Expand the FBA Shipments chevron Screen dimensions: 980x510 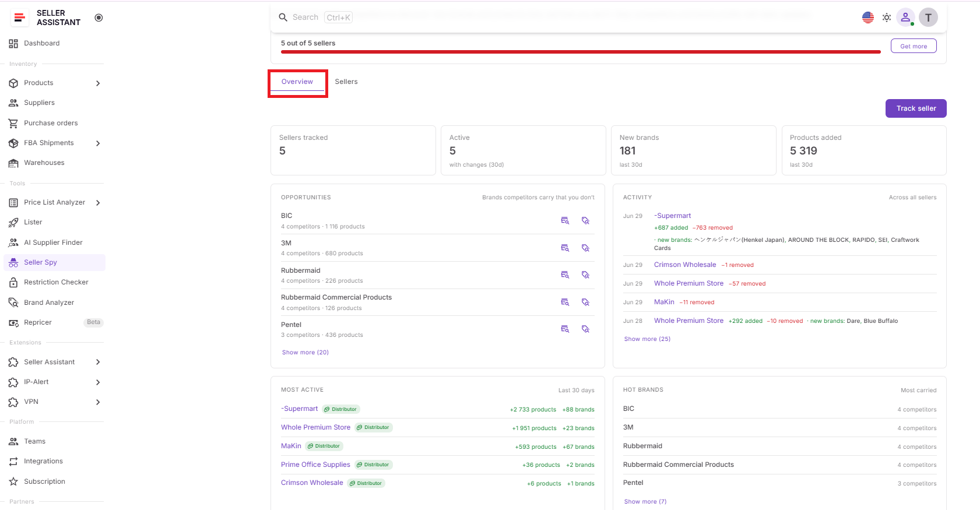pos(98,143)
